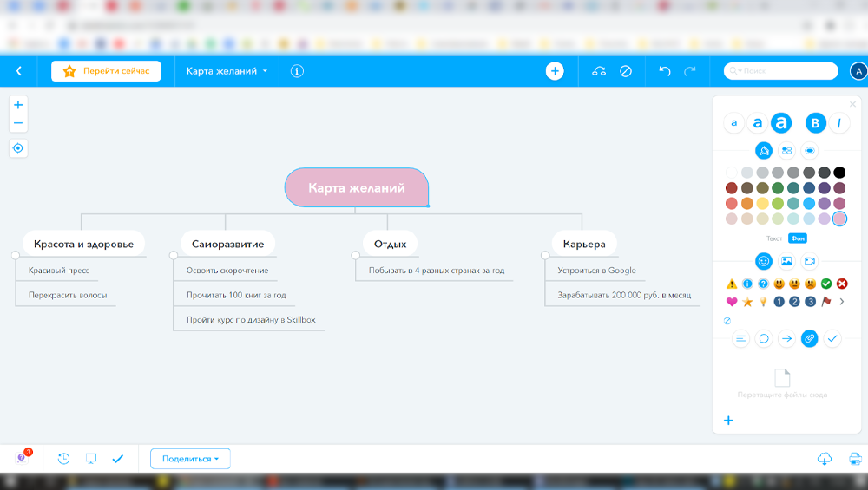This screenshot has height=490, width=868.
Task: Open the attachments paperclip tab
Action: coord(809,338)
